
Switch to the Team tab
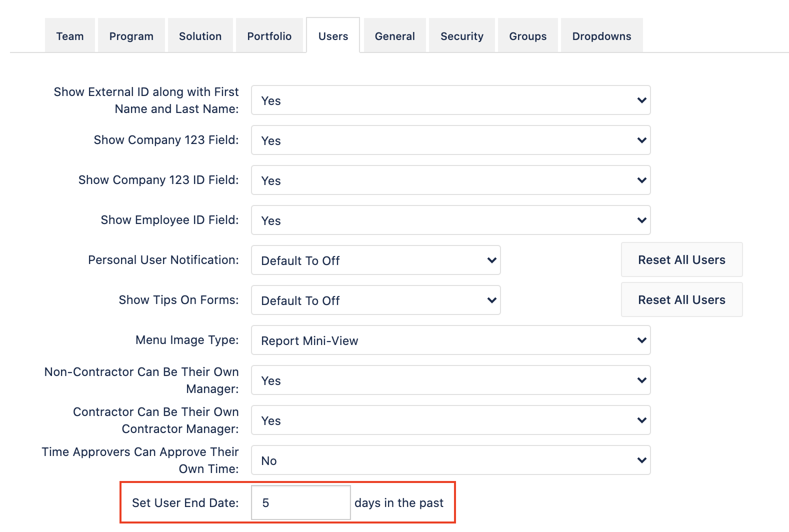[70, 35]
